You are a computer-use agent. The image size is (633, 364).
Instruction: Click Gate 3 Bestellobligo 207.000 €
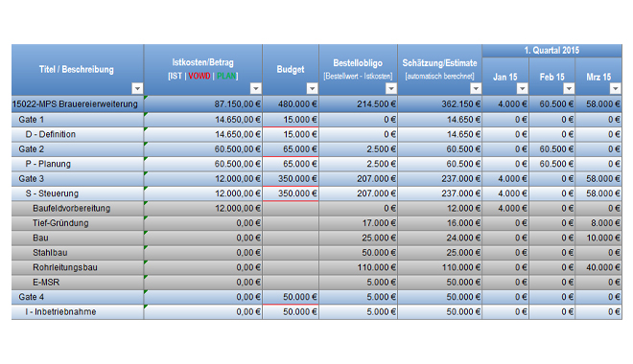point(358,178)
